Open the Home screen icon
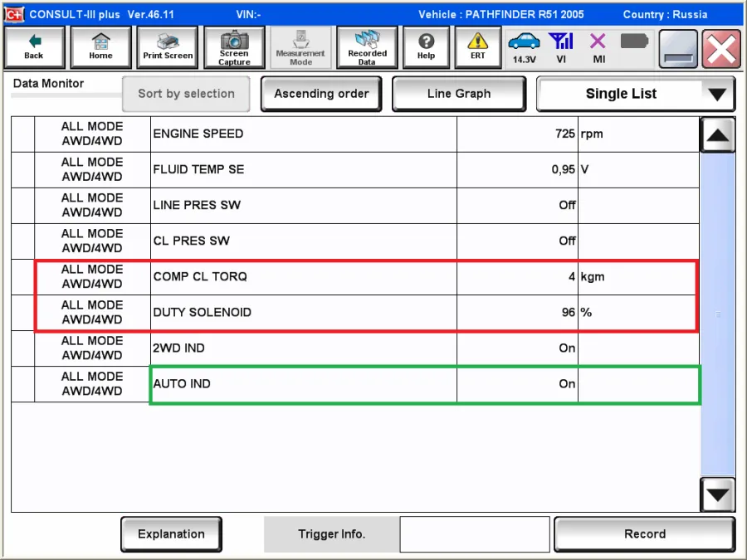 click(x=100, y=47)
